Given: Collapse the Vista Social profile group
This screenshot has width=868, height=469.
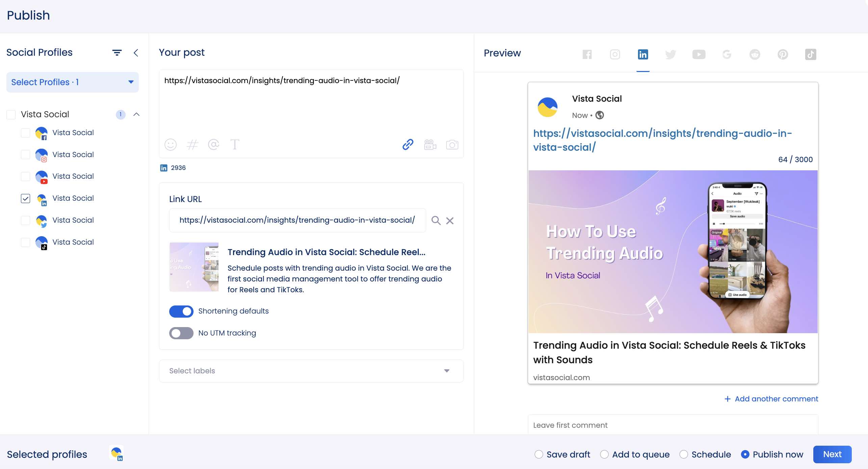Looking at the screenshot, I should [x=136, y=114].
